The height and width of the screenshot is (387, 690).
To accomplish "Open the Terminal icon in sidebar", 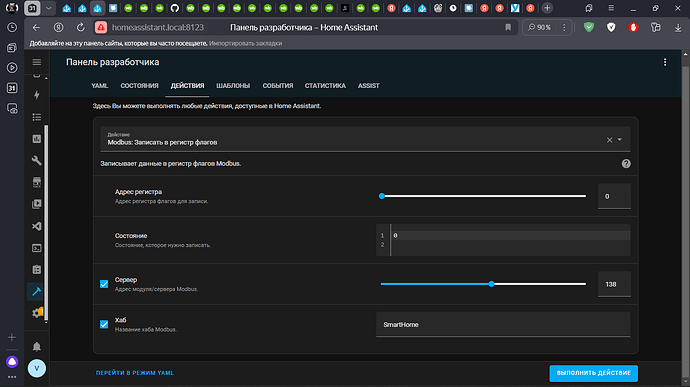I will tap(37, 248).
